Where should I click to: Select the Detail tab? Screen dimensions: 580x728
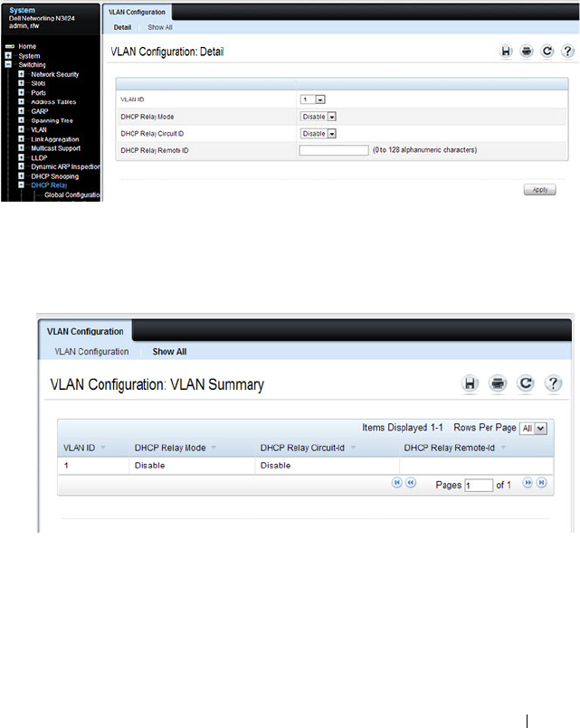click(x=122, y=27)
